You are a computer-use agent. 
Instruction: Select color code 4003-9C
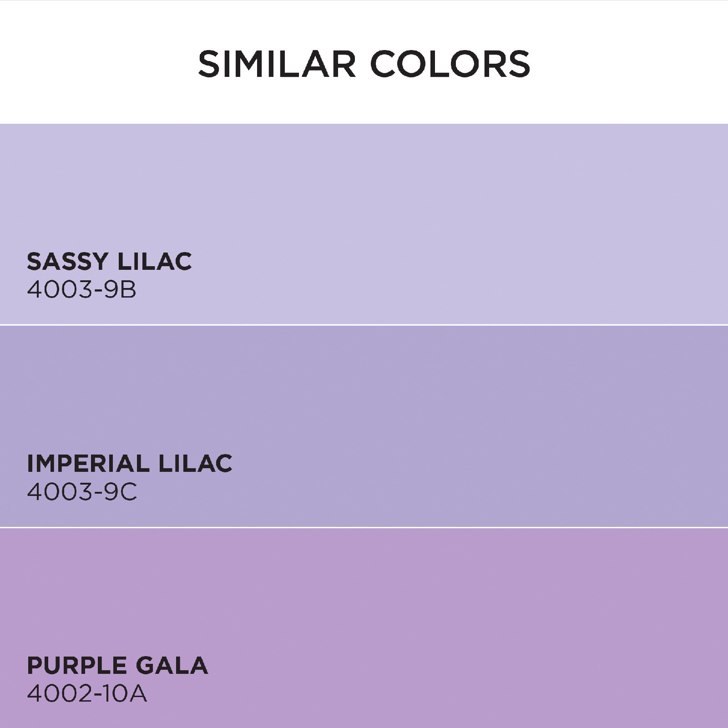coord(82,492)
